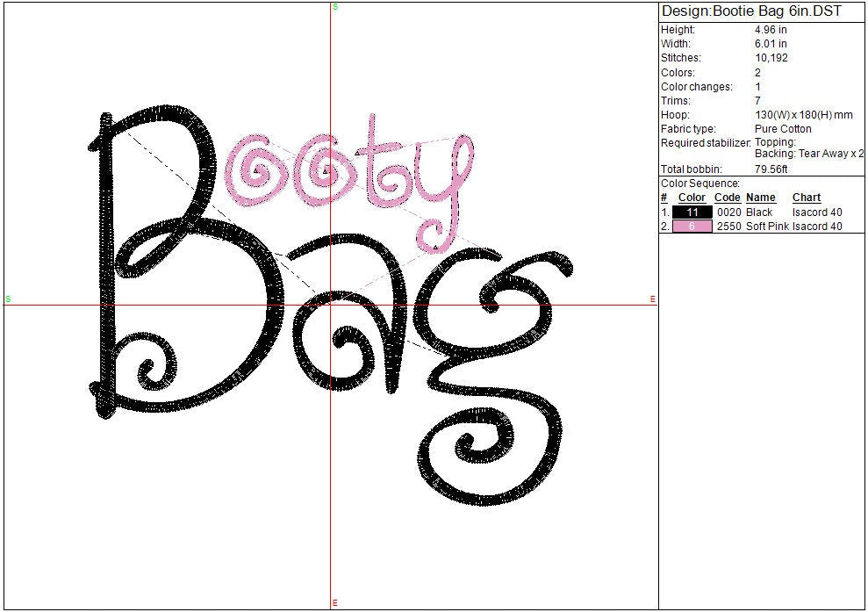
Task: Click the red E marker at bottom edge
Action: tap(334, 603)
